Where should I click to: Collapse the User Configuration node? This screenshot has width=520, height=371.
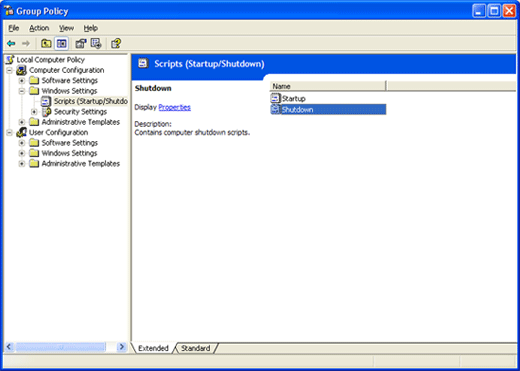(10, 133)
